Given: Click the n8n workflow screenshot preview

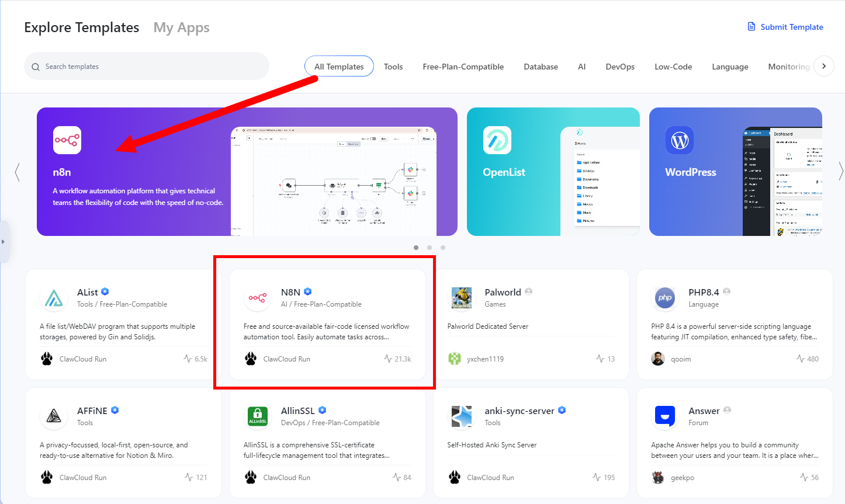Looking at the screenshot, I should click(x=334, y=181).
